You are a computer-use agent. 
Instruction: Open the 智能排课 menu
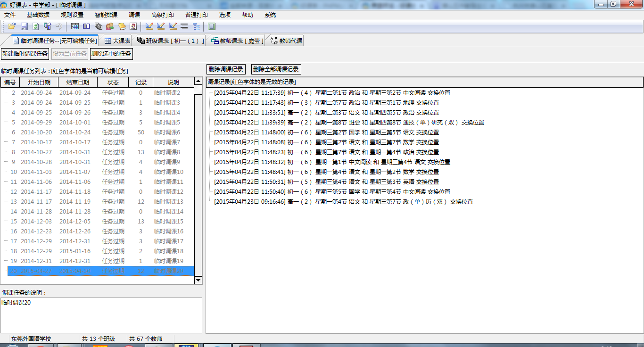(x=106, y=15)
